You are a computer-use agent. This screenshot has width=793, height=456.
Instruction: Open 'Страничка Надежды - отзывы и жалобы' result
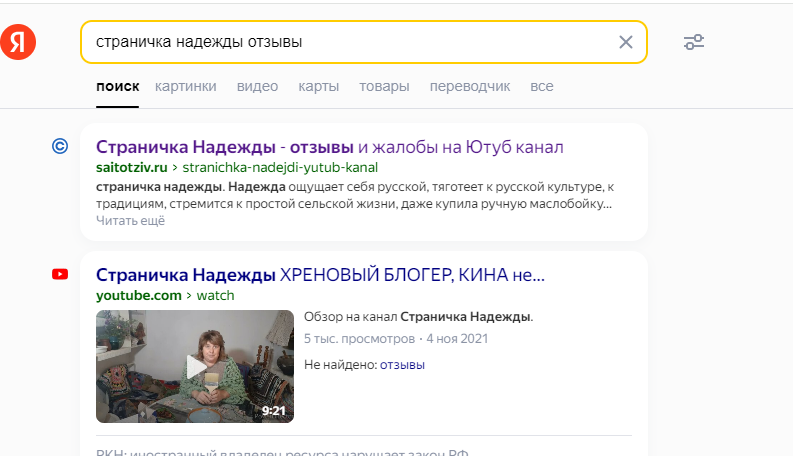point(330,147)
